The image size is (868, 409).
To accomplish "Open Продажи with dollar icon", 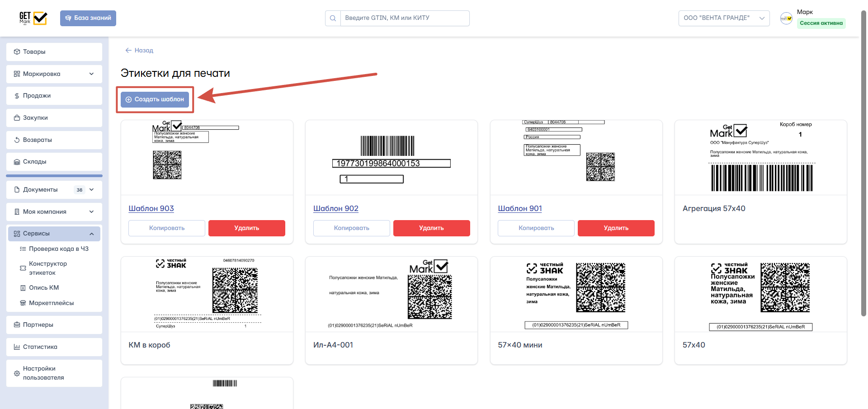I will pos(54,96).
